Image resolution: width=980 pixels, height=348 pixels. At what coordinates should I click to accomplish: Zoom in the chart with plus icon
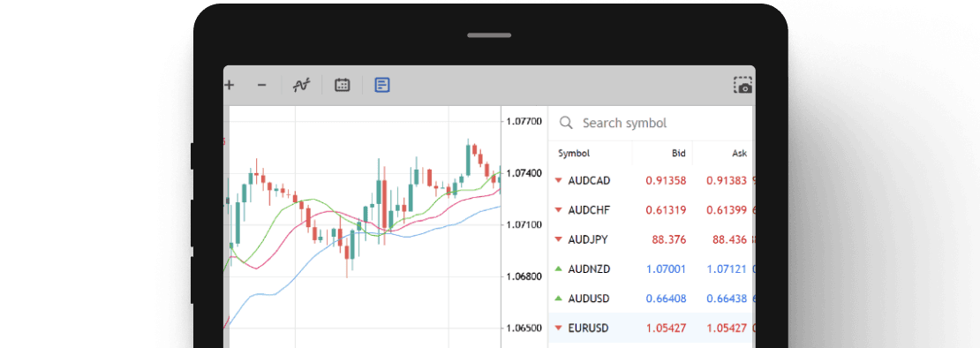pyautogui.click(x=230, y=86)
